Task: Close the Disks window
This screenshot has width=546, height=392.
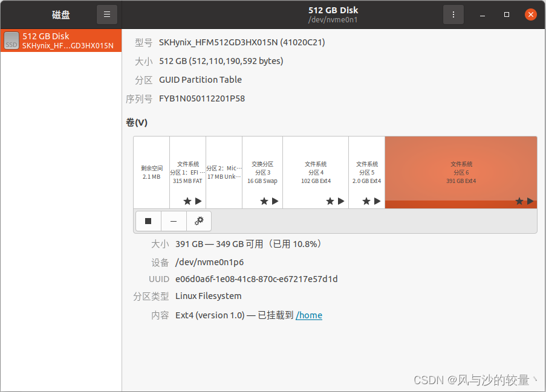Action: (531, 14)
